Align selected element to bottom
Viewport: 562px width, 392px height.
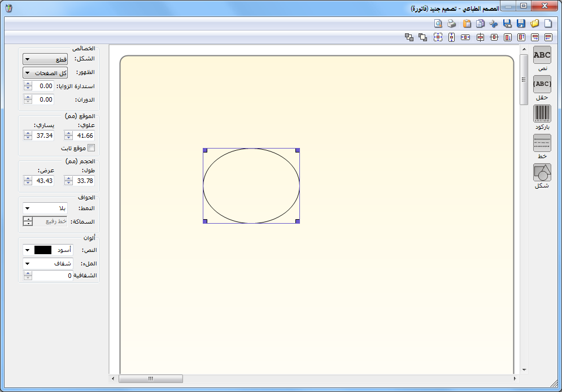[x=508, y=37]
